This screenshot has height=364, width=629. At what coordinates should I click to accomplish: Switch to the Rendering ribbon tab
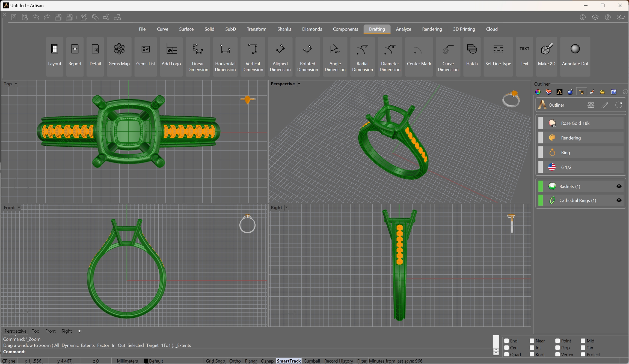click(432, 29)
